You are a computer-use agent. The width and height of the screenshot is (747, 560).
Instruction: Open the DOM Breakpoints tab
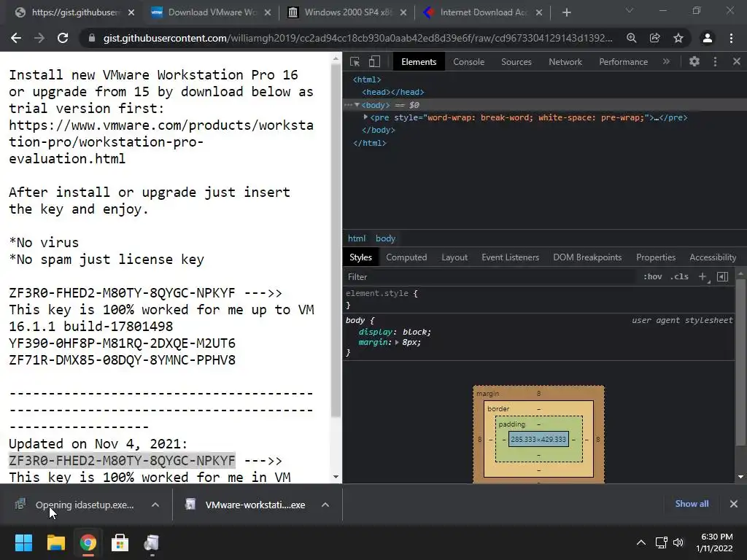[587, 257]
